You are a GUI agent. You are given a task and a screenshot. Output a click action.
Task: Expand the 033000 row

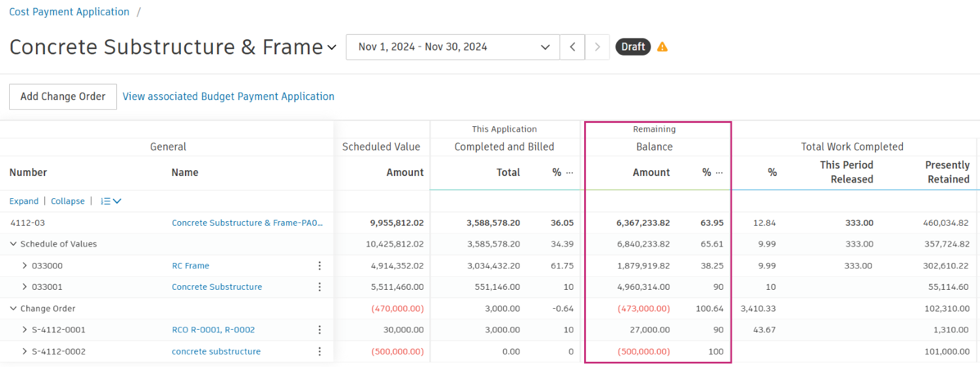[x=25, y=266]
